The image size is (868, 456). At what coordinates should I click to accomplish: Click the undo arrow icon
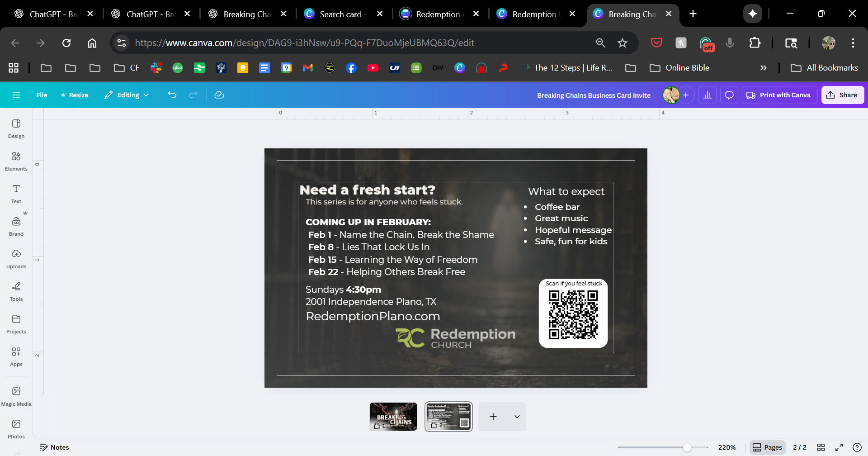[x=172, y=95]
